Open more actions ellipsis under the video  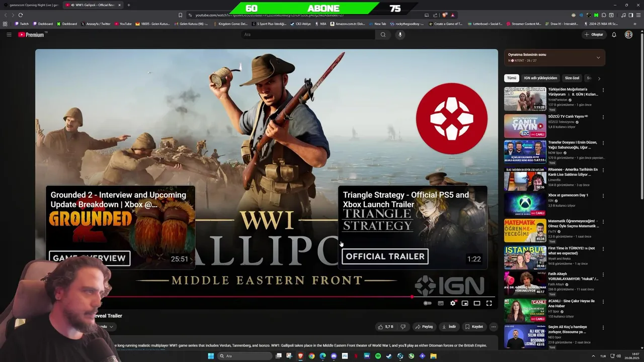[494, 327]
